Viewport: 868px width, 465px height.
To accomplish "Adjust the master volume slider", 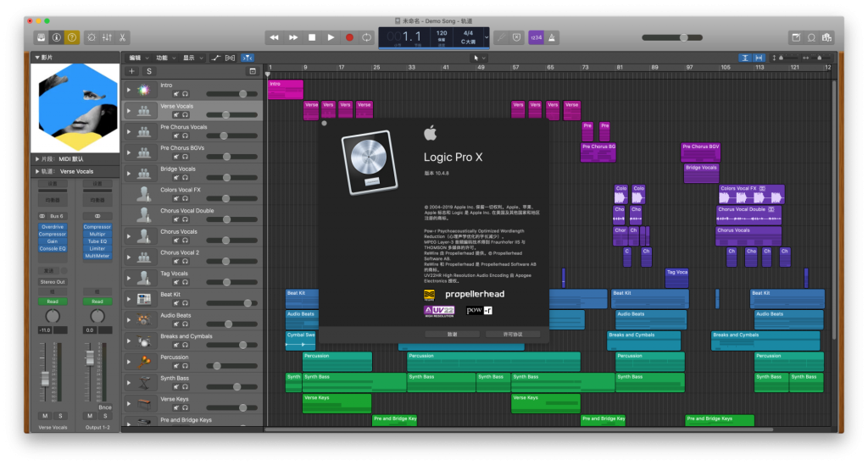I will coord(672,37).
